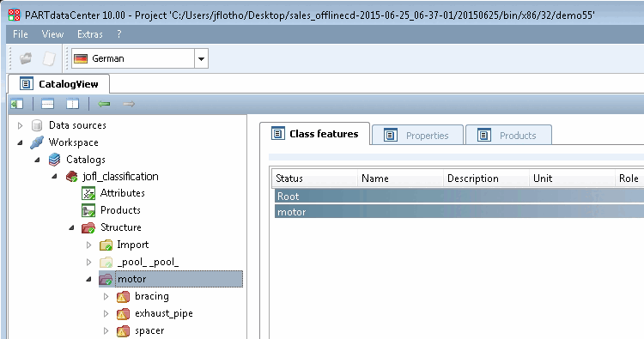Go back with the green arrow
The width and height of the screenshot is (644, 339).
[x=104, y=104]
